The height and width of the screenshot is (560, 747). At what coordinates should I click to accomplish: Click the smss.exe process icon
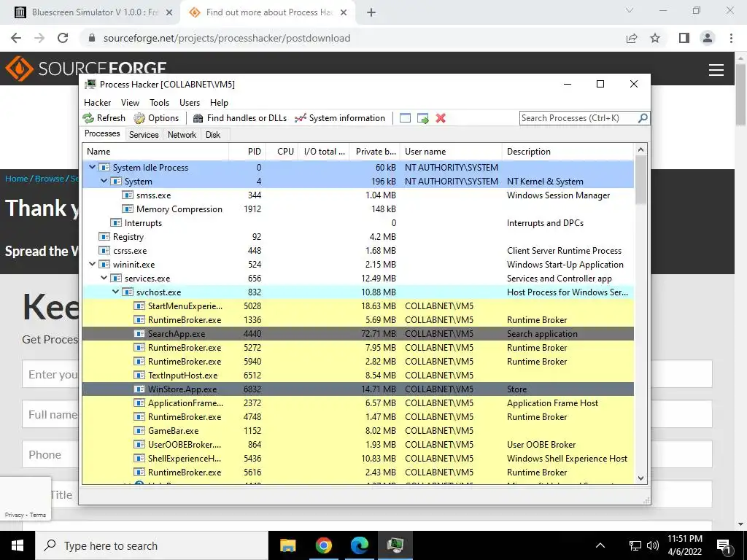coord(127,195)
